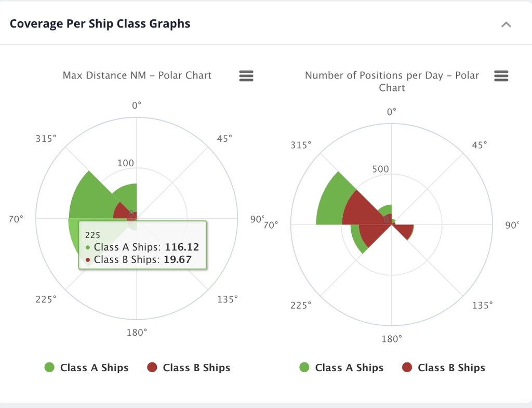532x408 pixels.
Task: Click the Max Distance NM chart title
Action: pos(137,75)
